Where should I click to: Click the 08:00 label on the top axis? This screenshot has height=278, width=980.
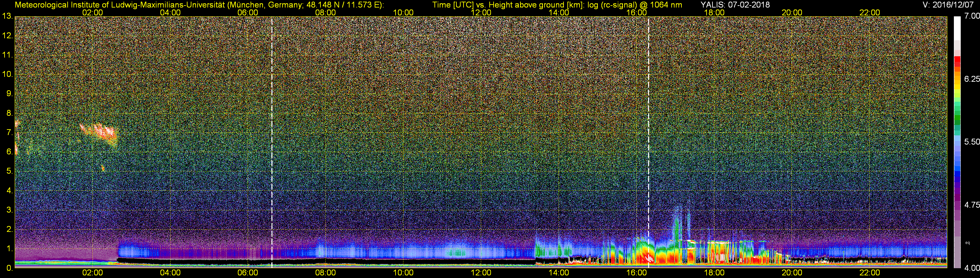point(326,12)
